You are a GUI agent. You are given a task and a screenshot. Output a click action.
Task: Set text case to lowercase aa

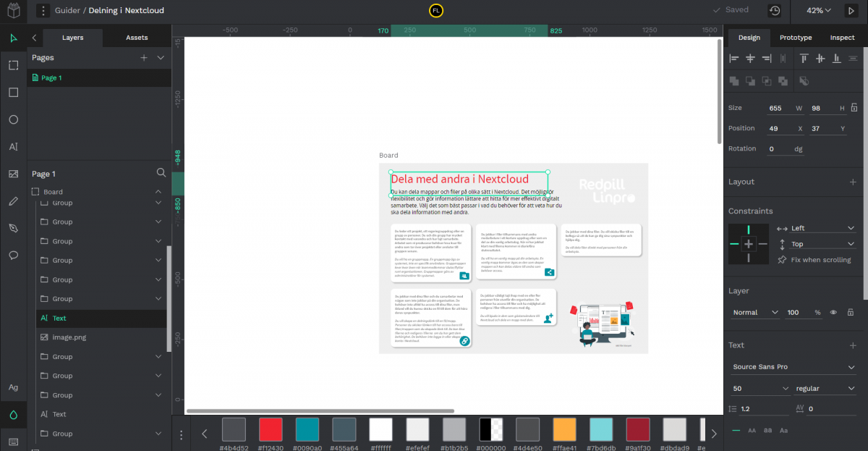point(768,430)
